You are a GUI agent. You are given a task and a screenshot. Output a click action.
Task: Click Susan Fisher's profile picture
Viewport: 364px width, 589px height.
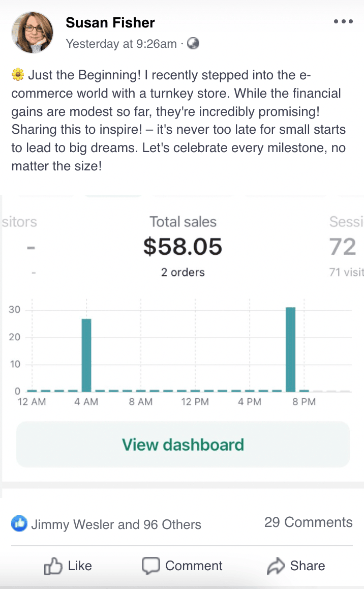[x=32, y=33]
